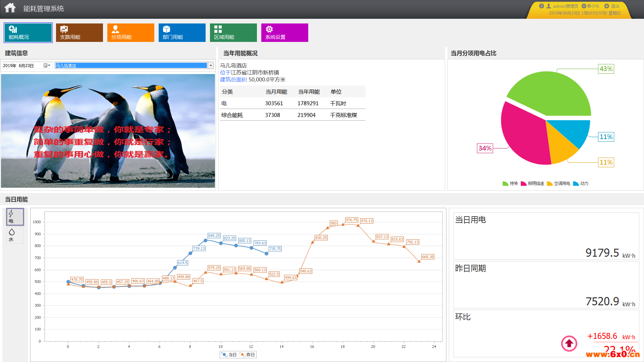Click the 退出 exit button
This screenshot has height=362, width=644.
[x=612, y=6]
